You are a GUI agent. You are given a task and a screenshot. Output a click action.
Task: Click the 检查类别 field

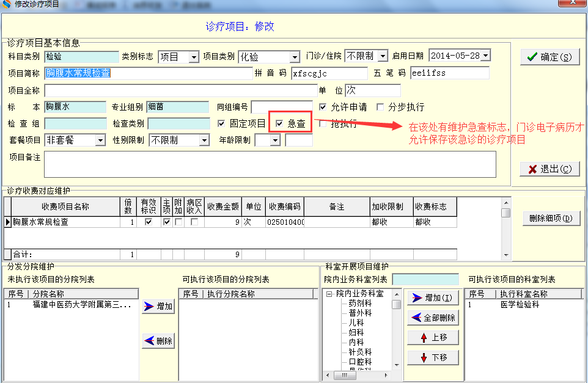179,123
